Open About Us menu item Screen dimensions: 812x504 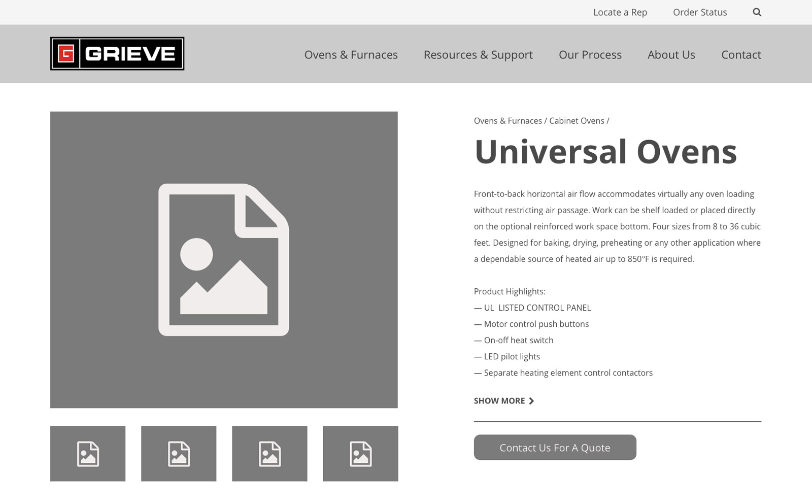(x=671, y=54)
